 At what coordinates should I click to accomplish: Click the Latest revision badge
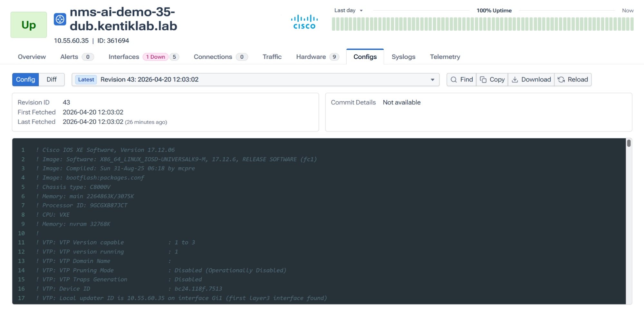pos(86,79)
